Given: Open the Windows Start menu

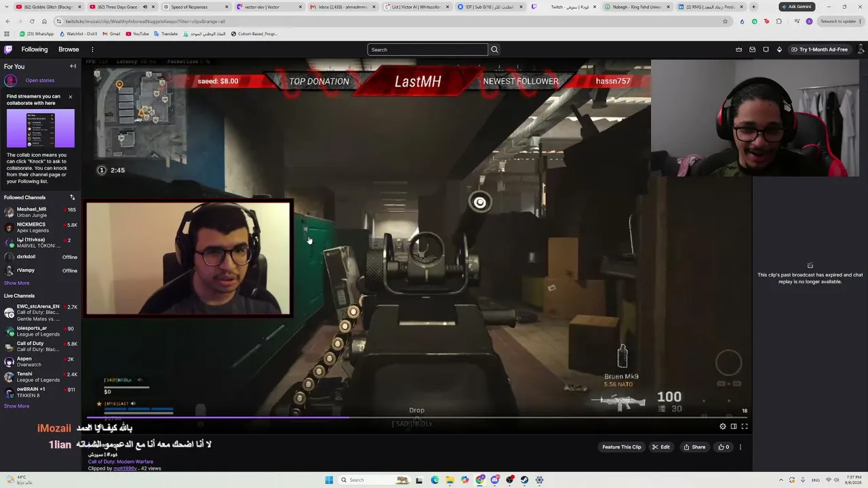Looking at the screenshot, I should click(329, 480).
